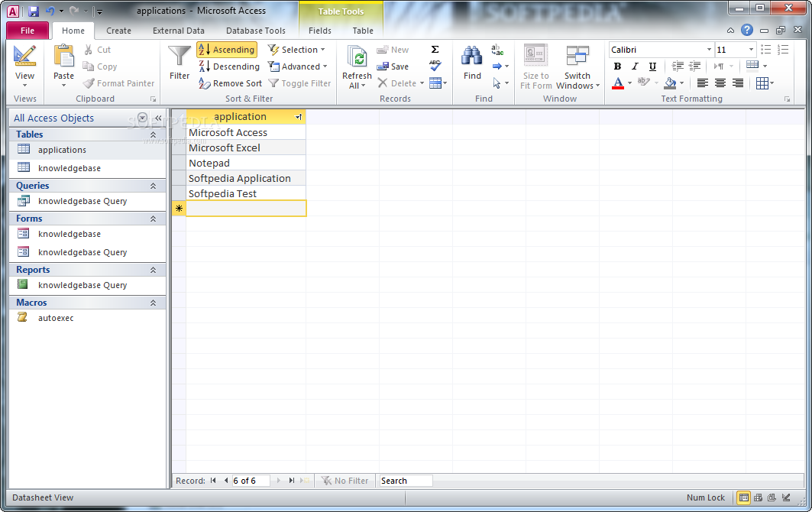Open Microsoft Access Help question mark
This screenshot has height=512, width=812.
tap(747, 30)
